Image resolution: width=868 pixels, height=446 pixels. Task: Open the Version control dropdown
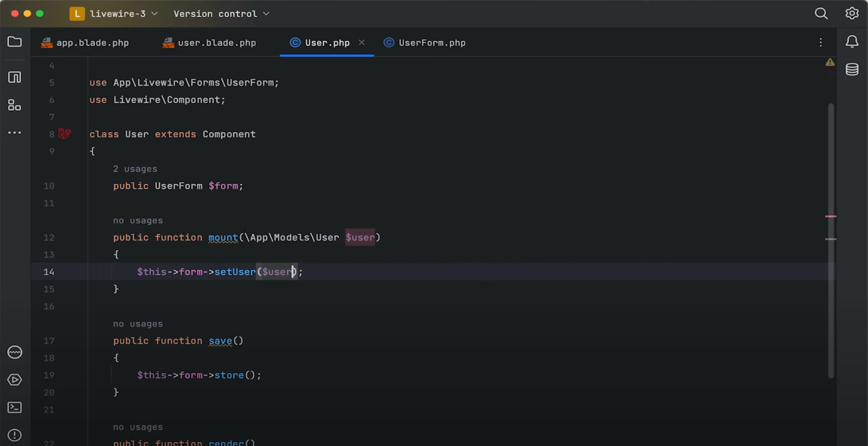(x=221, y=14)
